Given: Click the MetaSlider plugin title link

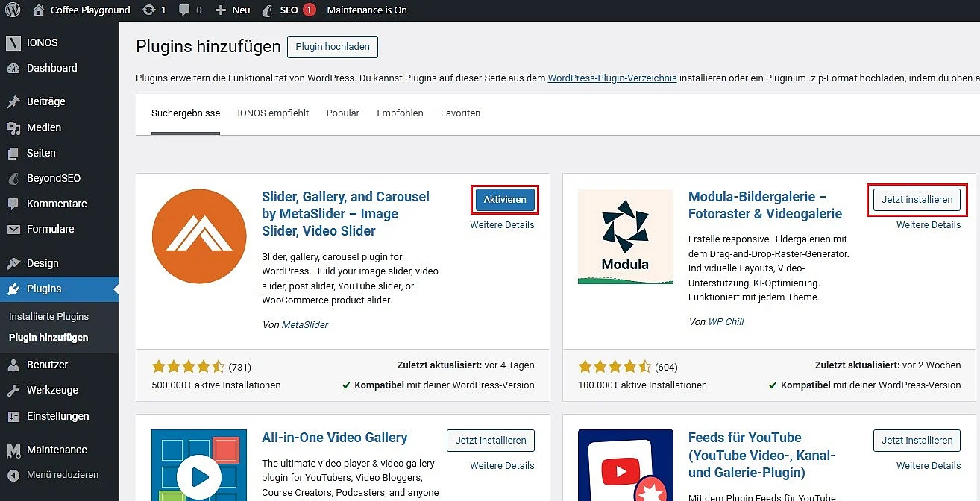Looking at the screenshot, I should [x=346, y=214].
